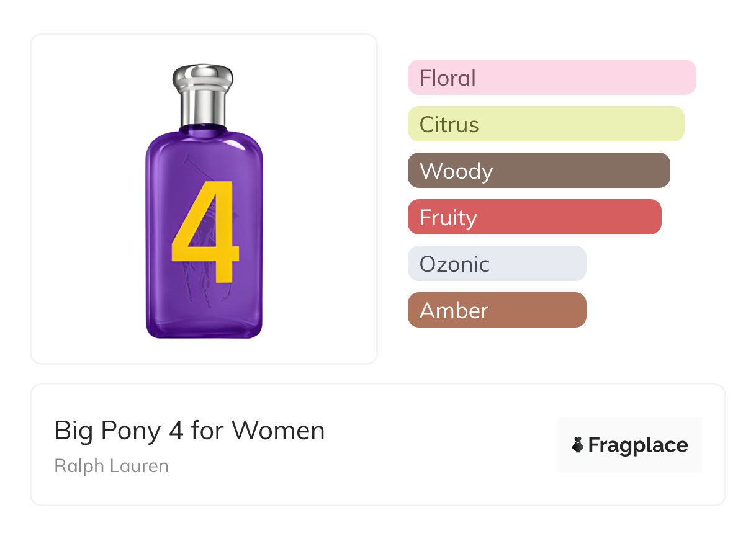
Task: Click the Ozonic label text
Action: 454,264
